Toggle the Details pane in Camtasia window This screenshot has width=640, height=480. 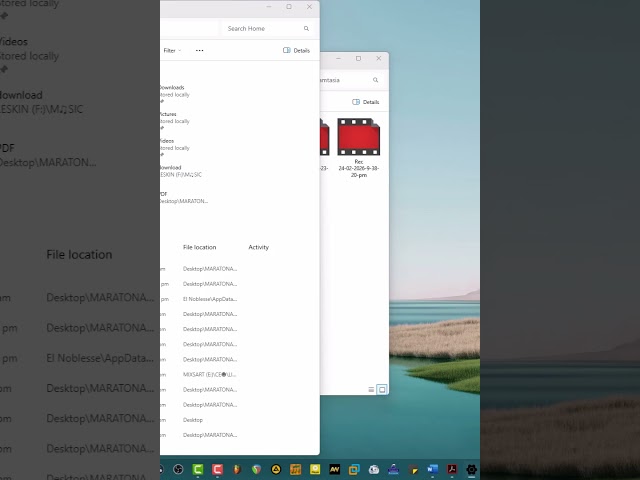click(x=366, y=102)
